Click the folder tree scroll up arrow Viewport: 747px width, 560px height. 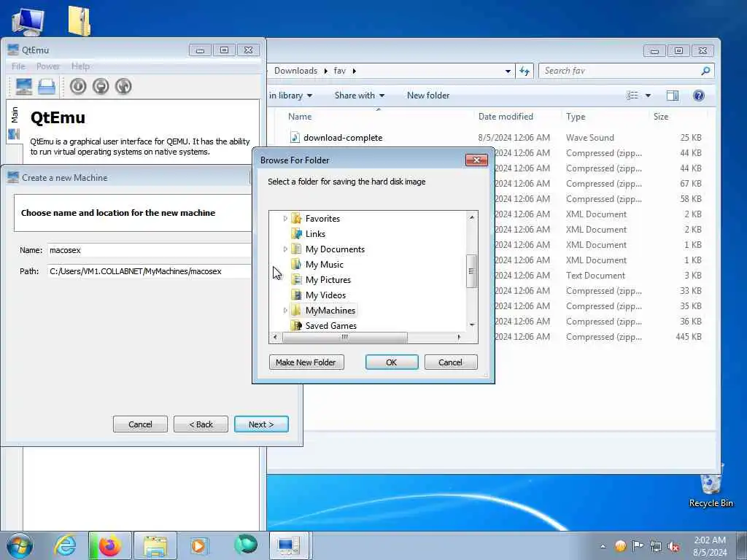tap(472, 217)
